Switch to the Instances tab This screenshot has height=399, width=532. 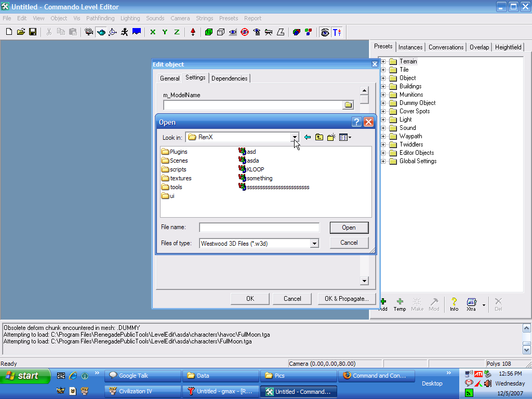(x=410, y=47)
